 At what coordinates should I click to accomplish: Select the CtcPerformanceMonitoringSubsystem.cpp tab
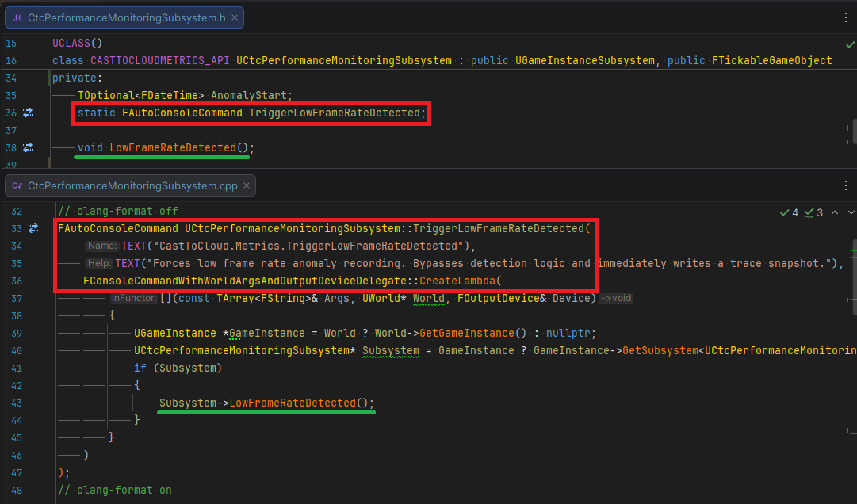tap(130, 185)
